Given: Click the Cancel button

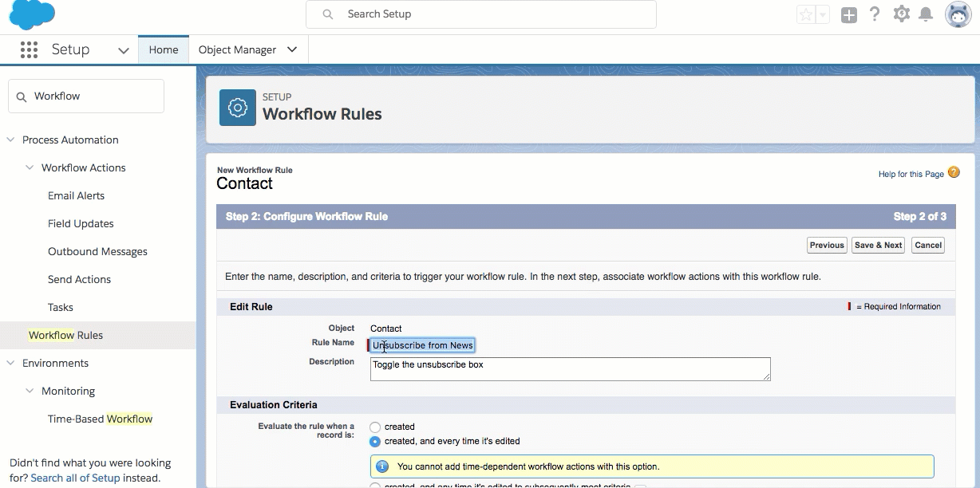Looking at the screenshot, I should click(x=928, y=245).
